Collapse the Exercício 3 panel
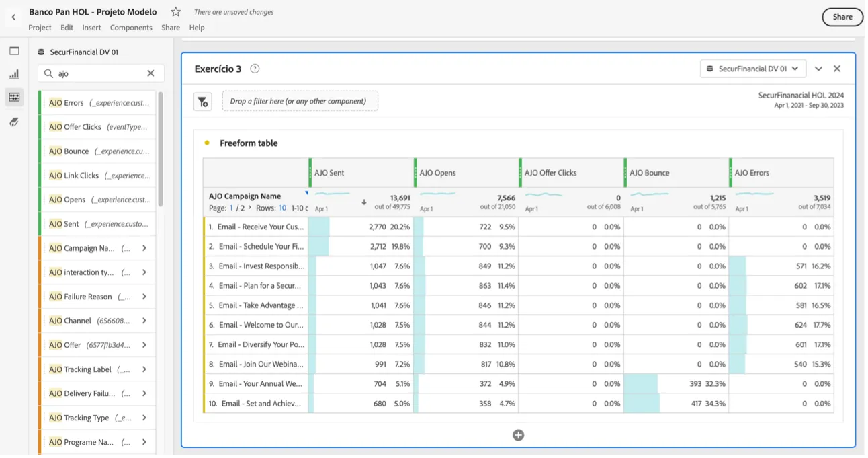This screenshot has height=458, width=868. [x=818, y=69]
